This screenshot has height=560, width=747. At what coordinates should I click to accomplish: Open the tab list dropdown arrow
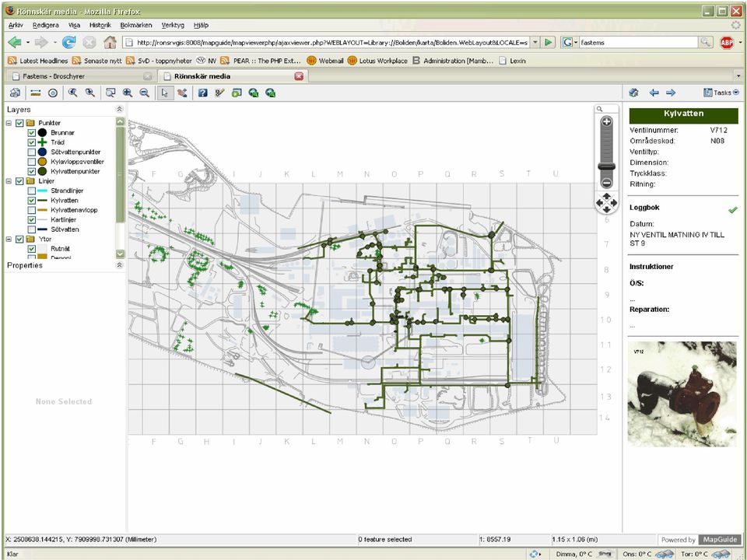[738, 76]
